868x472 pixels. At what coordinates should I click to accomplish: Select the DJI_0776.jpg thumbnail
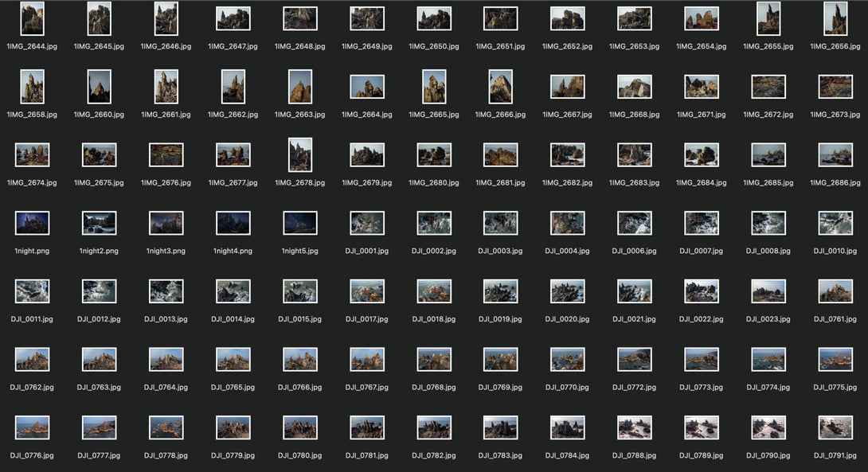32,427
